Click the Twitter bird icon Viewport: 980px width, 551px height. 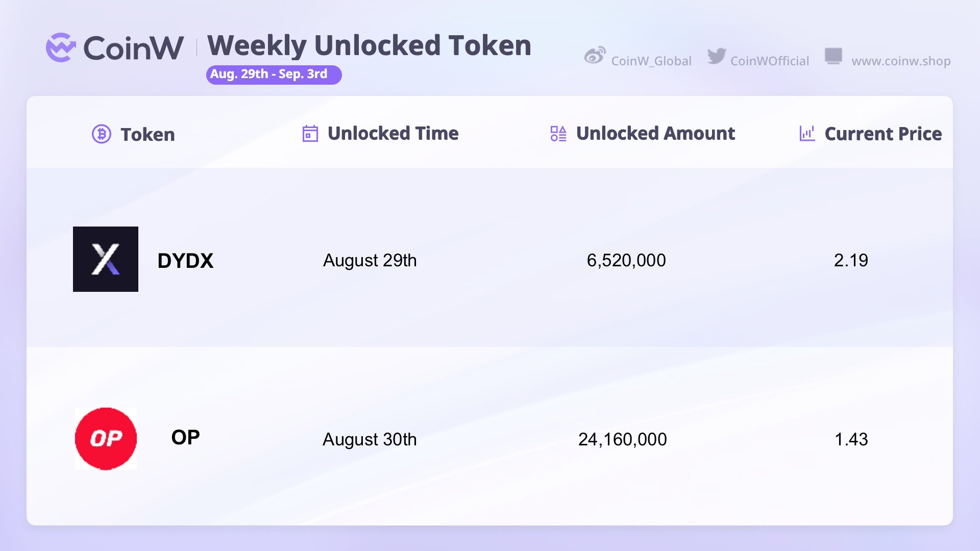717,56
